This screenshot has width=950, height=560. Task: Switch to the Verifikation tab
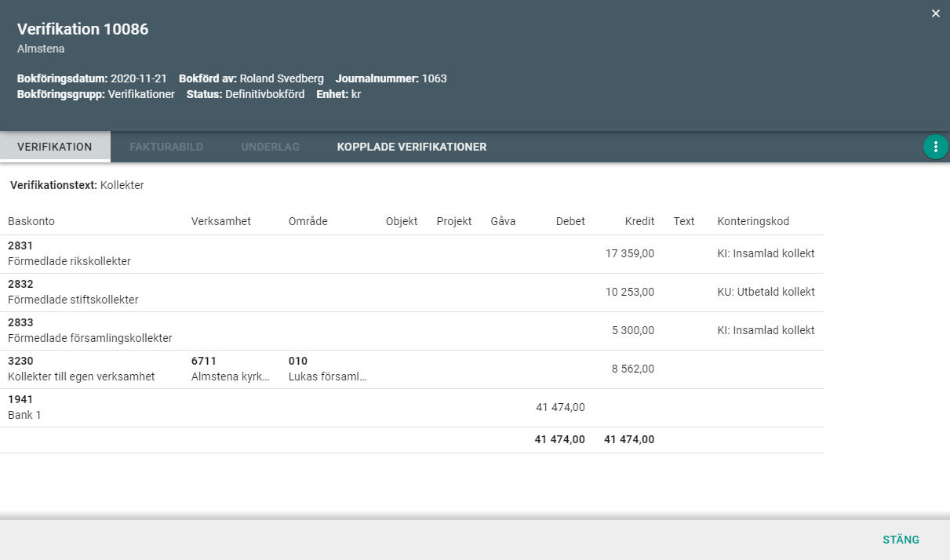55,147
